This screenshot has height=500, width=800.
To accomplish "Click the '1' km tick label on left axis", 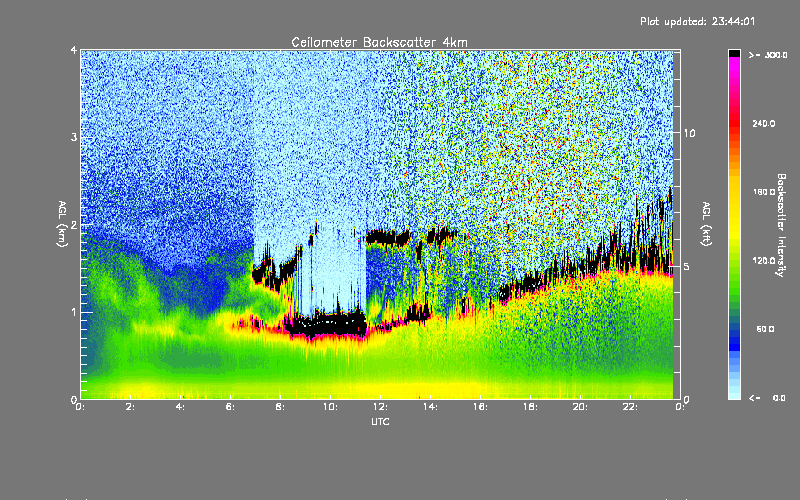I will point(74,312).
